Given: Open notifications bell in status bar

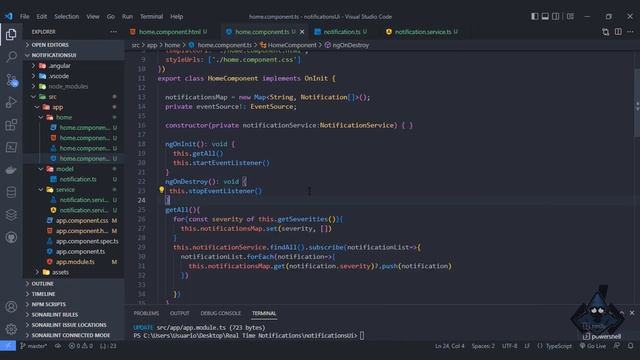Looking at the screenshot, I should (631, 346).
